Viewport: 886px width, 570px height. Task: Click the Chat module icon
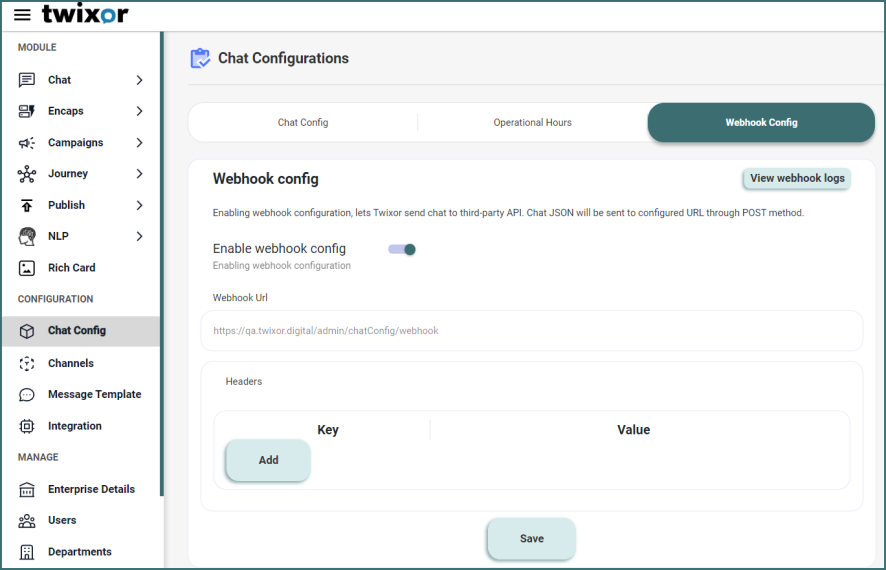point(27,80)
